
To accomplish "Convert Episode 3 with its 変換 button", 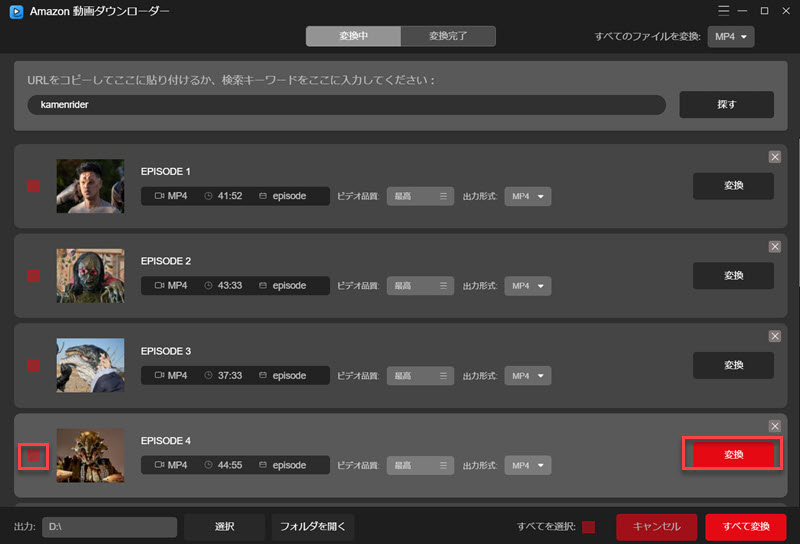I will click(x=733, y=365).
